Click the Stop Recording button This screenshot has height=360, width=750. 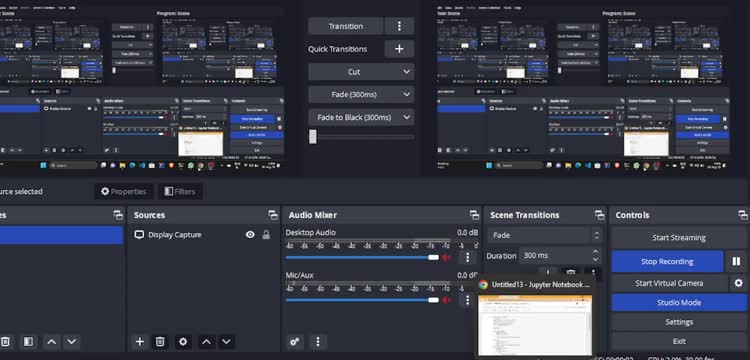[667, 262]
